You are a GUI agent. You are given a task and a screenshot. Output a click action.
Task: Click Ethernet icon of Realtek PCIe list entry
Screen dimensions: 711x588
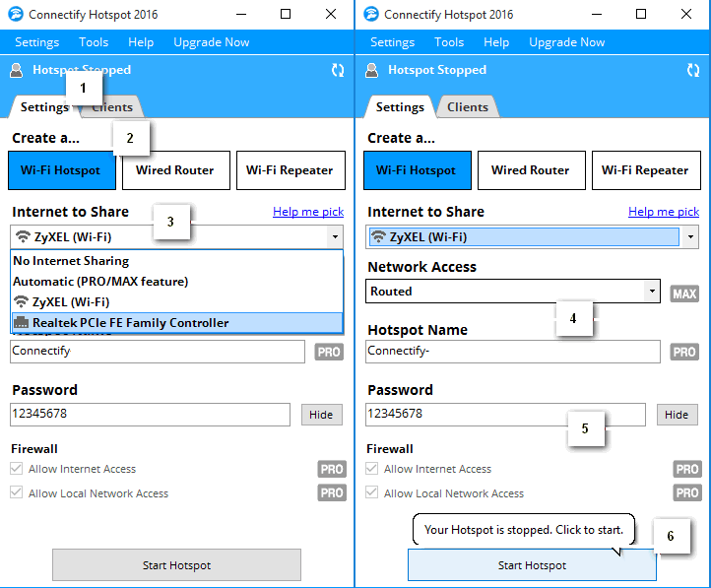(x=22, y=322)
